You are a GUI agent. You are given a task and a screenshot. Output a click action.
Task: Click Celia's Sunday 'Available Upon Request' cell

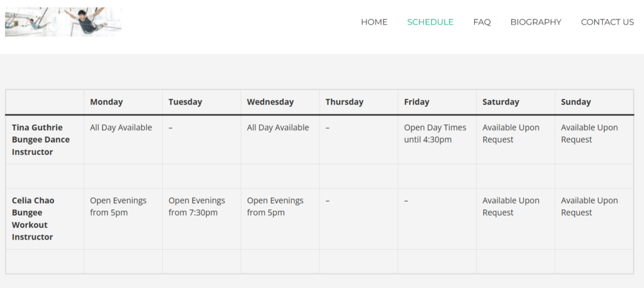pos(594,219)
